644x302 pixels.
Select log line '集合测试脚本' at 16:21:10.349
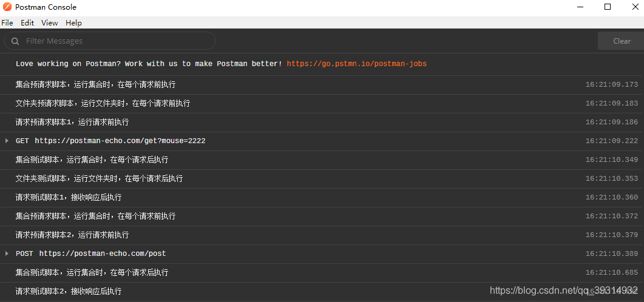coord(322,159)
